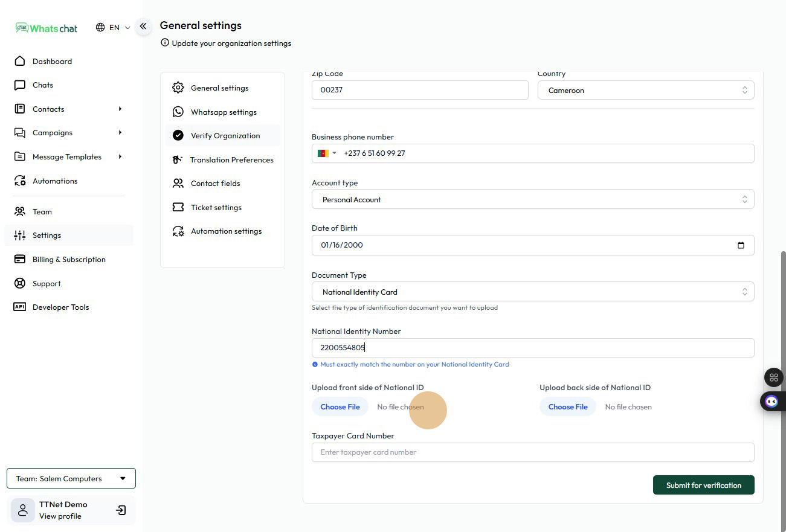This screenshot has height=532, width=786.
Task: Choose File for front side of National ID
Action: tap(340, 407)
